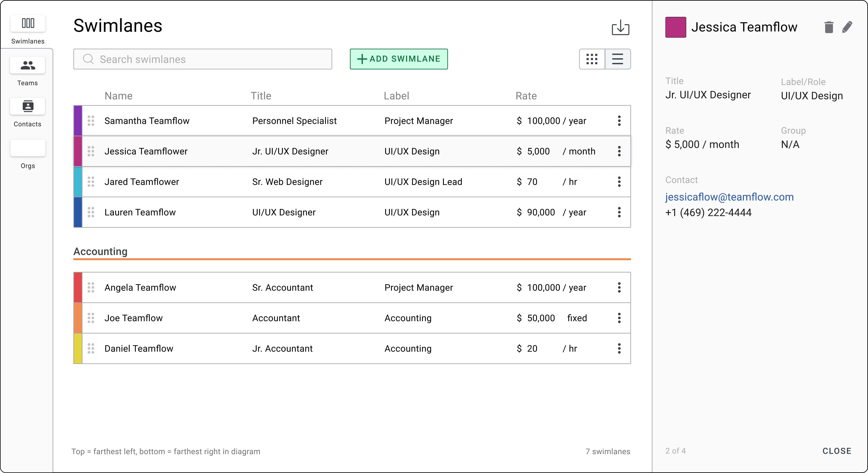Select the Samantha Teamflow name
The image size is (868, 473).
(x=147, y=121)
